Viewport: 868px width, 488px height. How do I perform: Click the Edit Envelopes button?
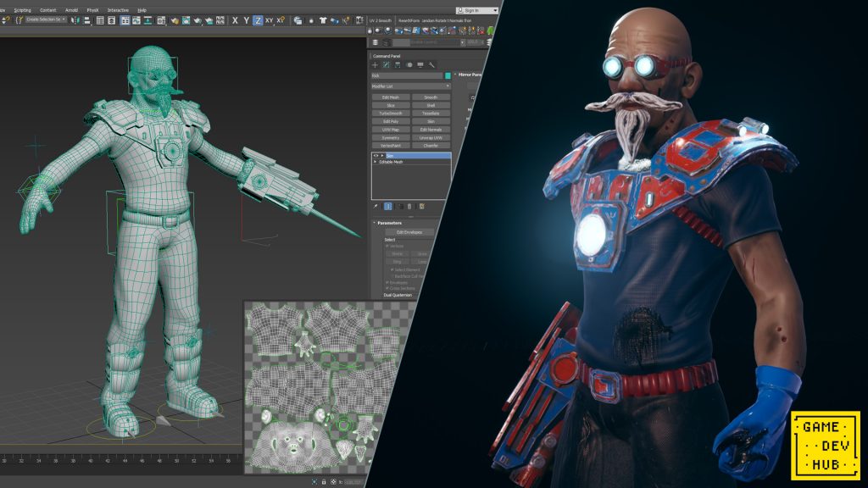click(410, 232)
